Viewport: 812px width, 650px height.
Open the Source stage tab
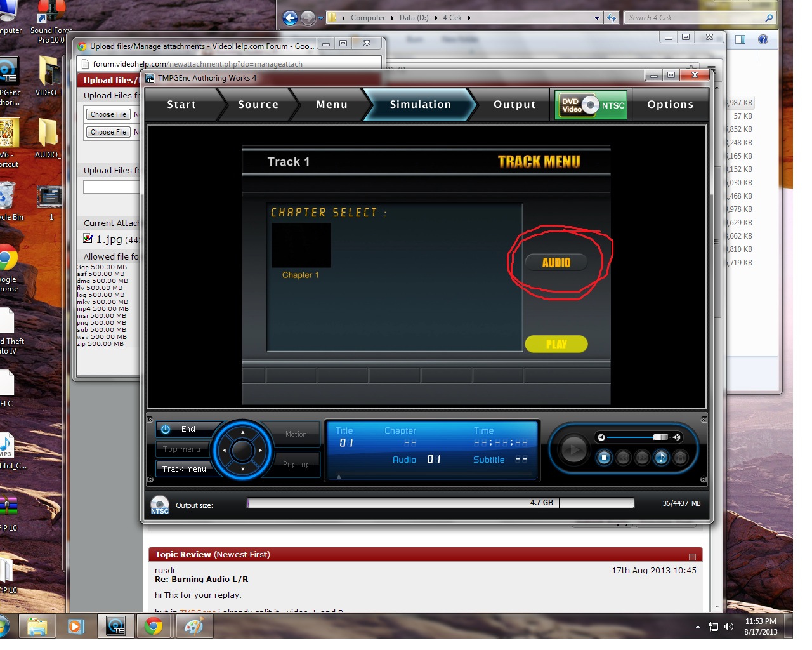[x=258, y=104]
